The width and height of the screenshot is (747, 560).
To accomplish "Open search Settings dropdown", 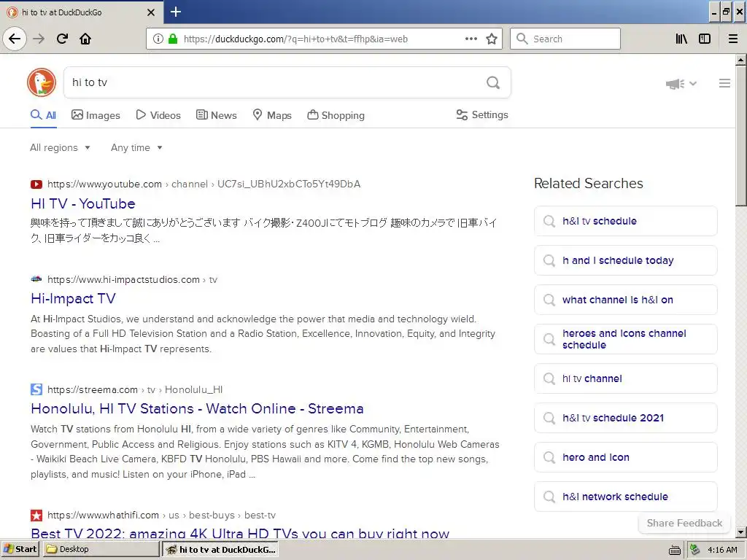I will (482, 114).
